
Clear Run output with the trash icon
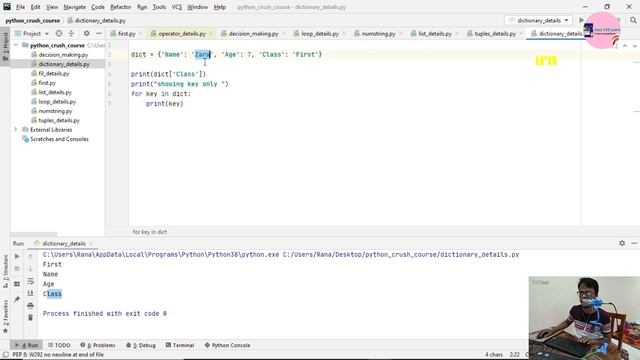point(30,318)
